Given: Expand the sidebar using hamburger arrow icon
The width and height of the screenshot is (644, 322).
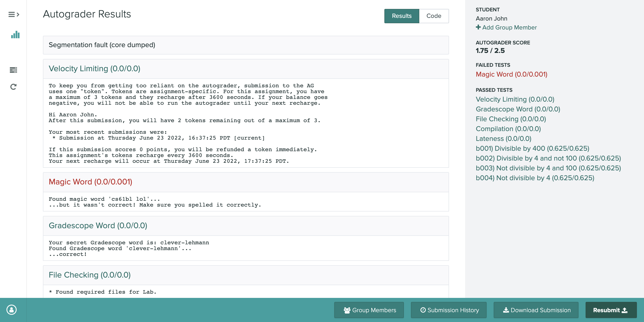Looking at the screenshot, I should [14, 15].
